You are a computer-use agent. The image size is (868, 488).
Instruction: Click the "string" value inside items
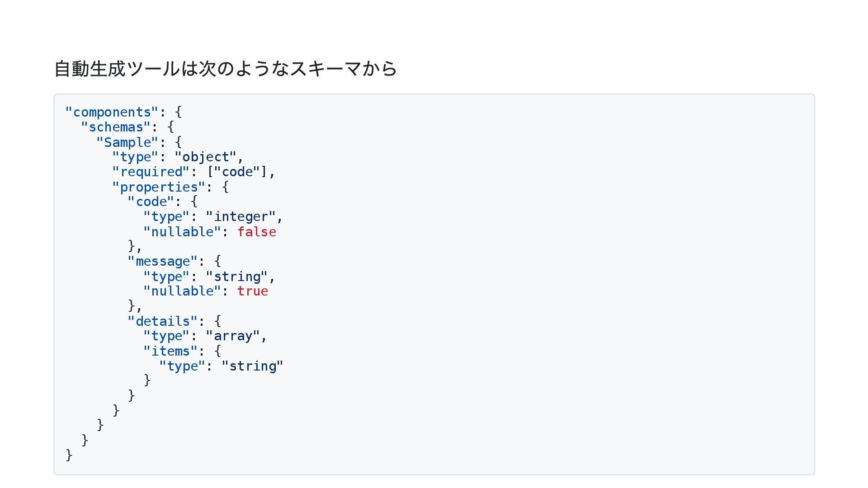coord(252,366)
